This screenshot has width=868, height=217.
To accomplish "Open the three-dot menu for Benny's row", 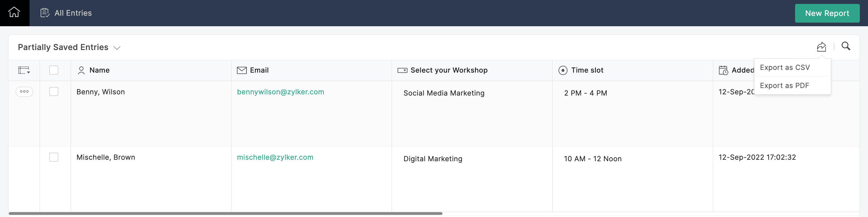I will pyautogui.click(x=24, y=92).
